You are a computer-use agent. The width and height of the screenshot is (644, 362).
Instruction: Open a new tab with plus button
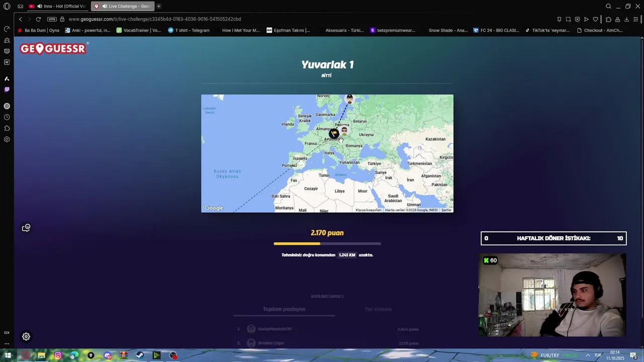tap(158, 6)
